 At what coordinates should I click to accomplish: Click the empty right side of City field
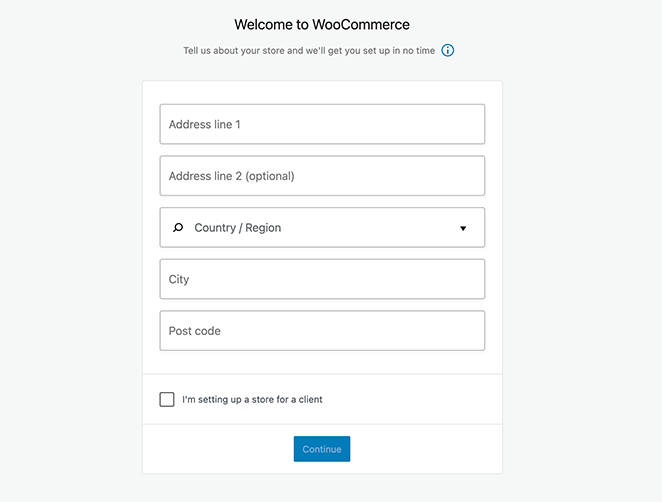coord(420,279)
